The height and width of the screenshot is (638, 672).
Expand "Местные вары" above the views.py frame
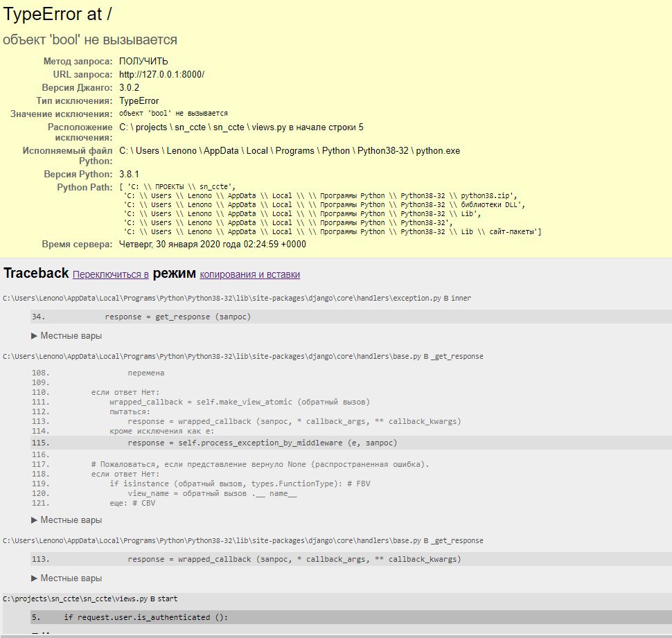[x=67, y=578]
